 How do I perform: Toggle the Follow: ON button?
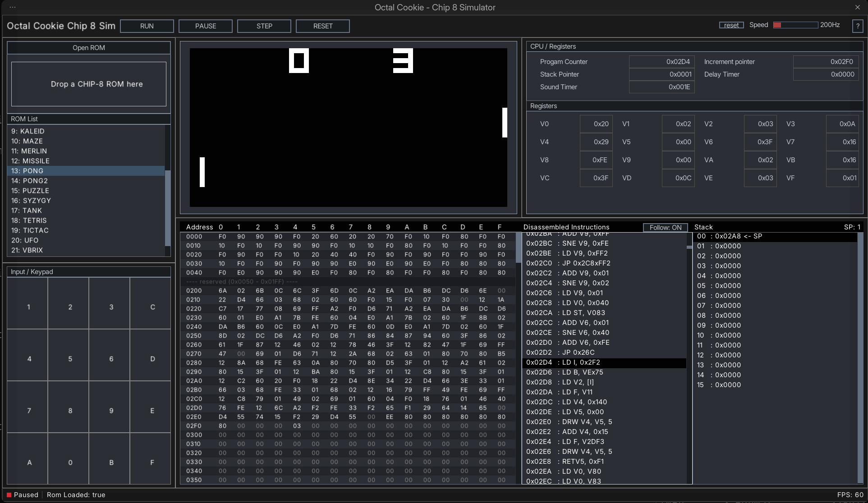coord(665,228)
